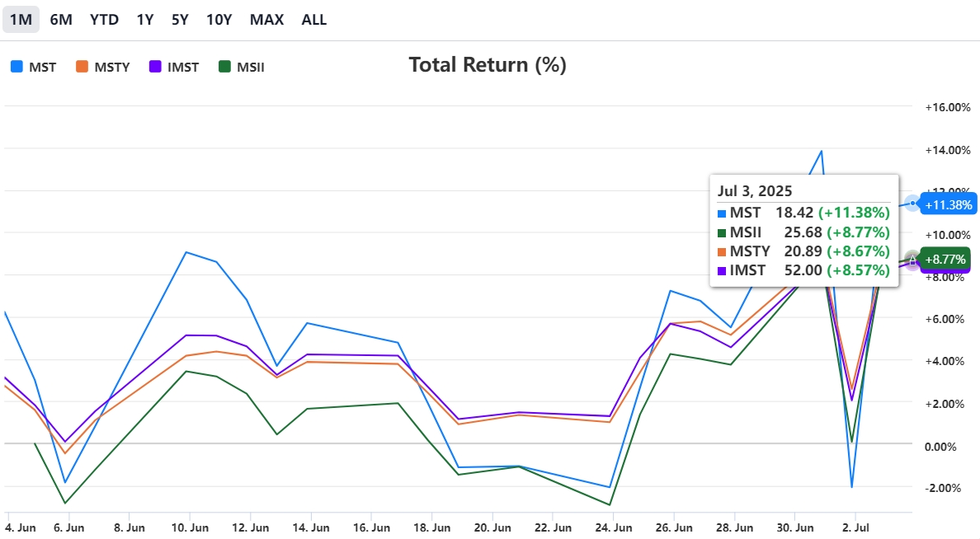This screenshot has height=539, width=980.
Task: Switch to the 6M time range
Action: pyautogui.click(x=60, y=19)
